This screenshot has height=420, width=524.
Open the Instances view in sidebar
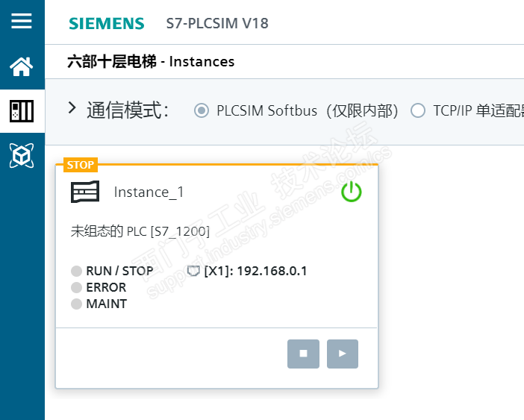point(22,111)
